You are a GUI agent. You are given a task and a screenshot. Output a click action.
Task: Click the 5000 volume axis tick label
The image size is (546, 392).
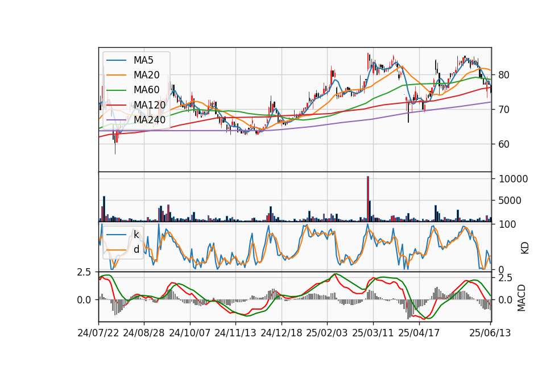(x=510, y=201)
